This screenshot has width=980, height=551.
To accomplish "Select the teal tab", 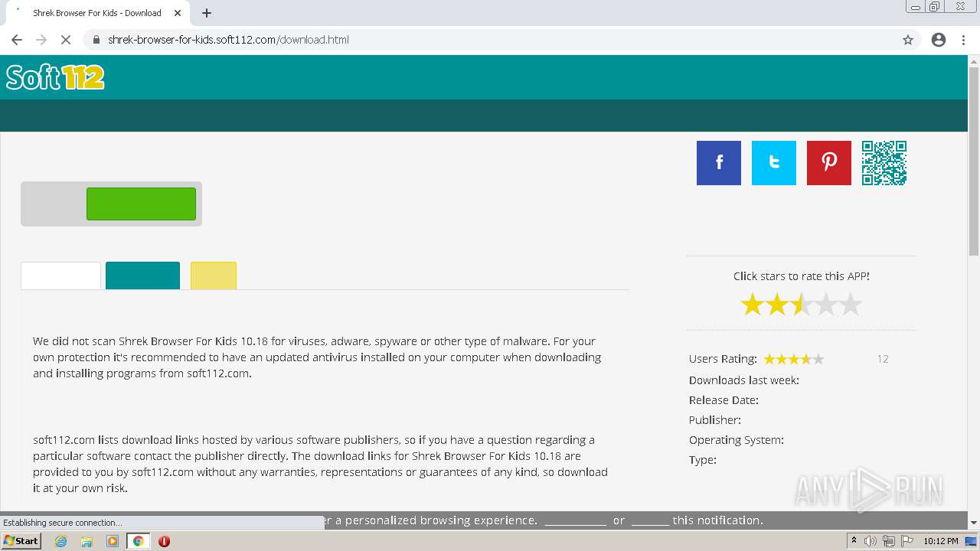I will pyautogui.click(x=142, y=275).
